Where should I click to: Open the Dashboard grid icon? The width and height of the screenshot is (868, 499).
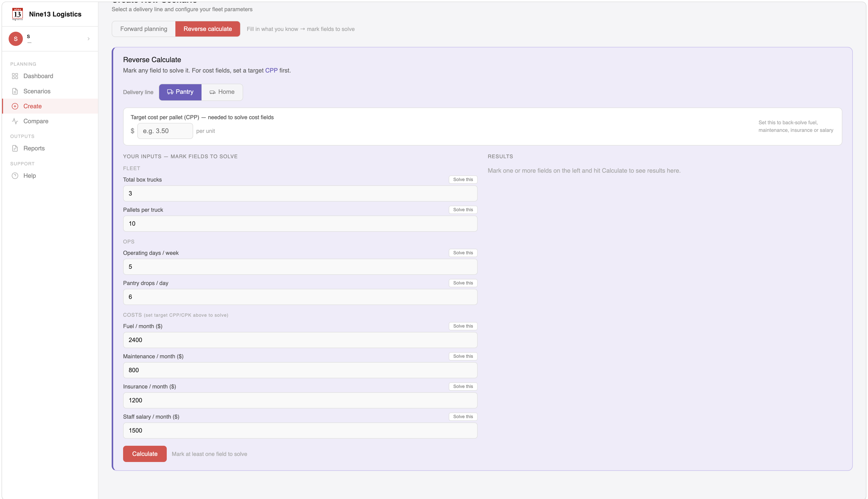click(15, 76)
